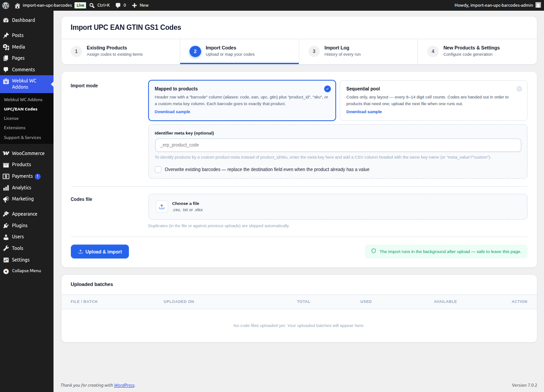
Task: Click the Users person icon
Action: [6, 237]
